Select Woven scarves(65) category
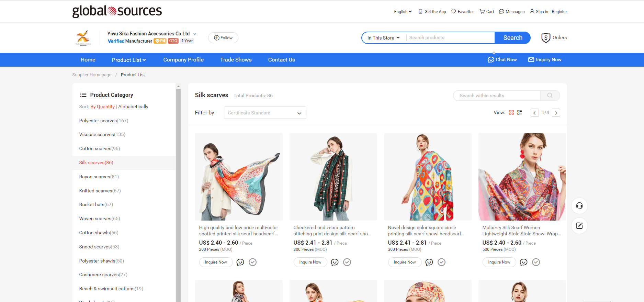This screenshot has height=302, width=644. tap(100, 219)
